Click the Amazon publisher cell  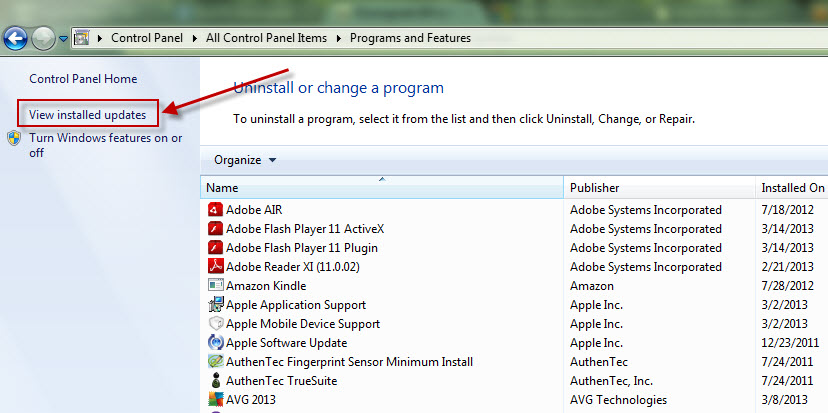point(592,286)
